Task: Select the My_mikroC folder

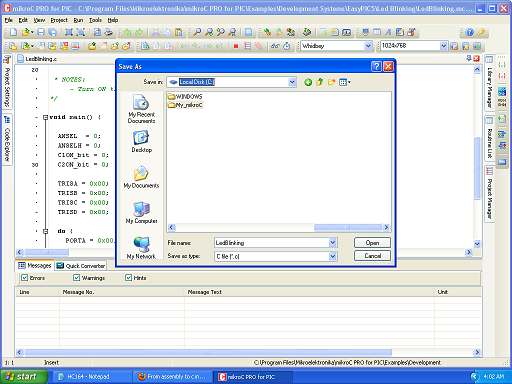Action: 185,105
